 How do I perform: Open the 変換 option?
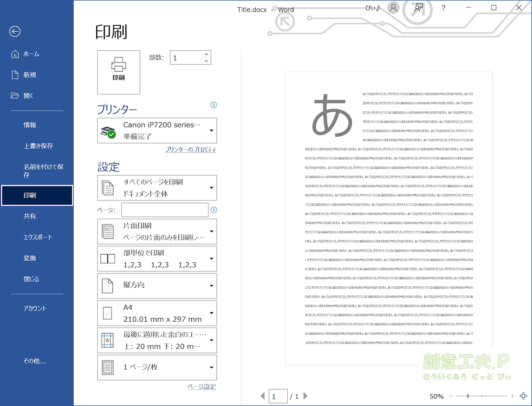click(37, 258)
